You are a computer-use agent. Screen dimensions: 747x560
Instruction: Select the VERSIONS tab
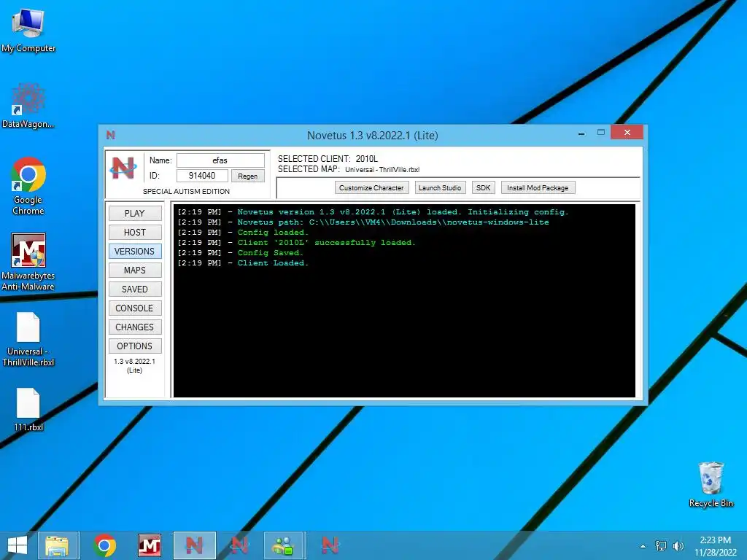click(x=135, y=252)
